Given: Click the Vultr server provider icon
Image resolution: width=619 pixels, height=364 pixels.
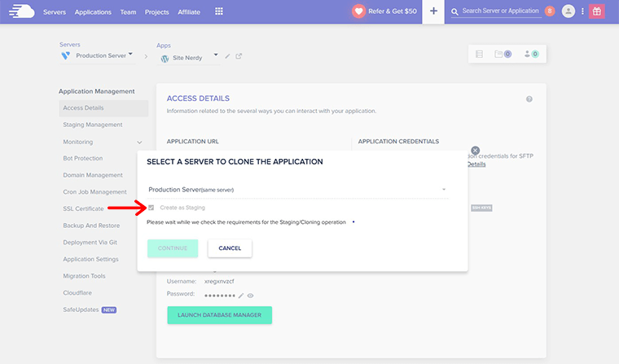Looking at the screenshot, I should click(65, 55).
